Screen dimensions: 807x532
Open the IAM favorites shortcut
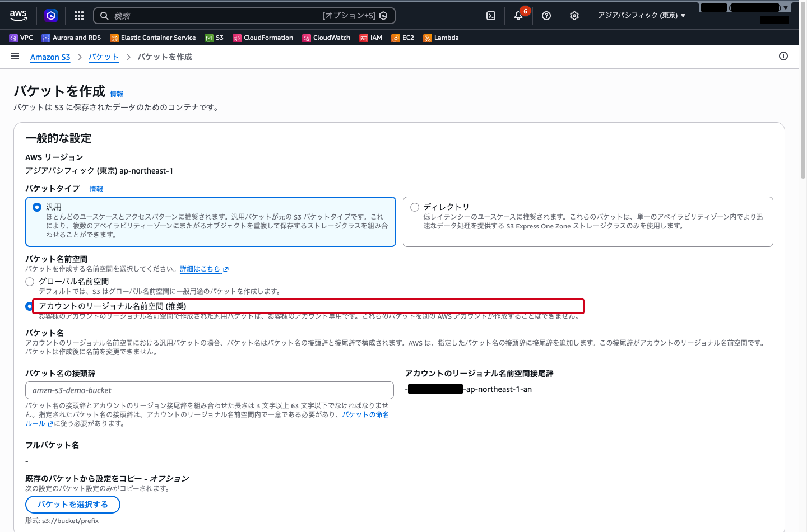pos(371,38)
